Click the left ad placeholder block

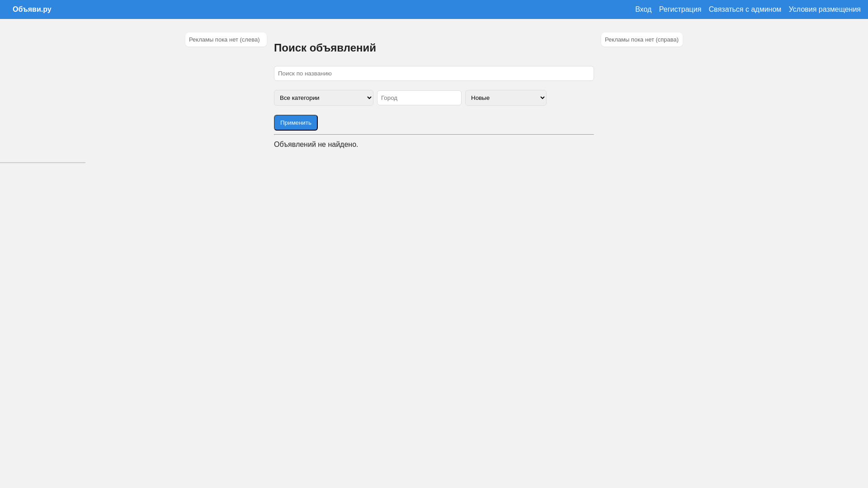226,40
